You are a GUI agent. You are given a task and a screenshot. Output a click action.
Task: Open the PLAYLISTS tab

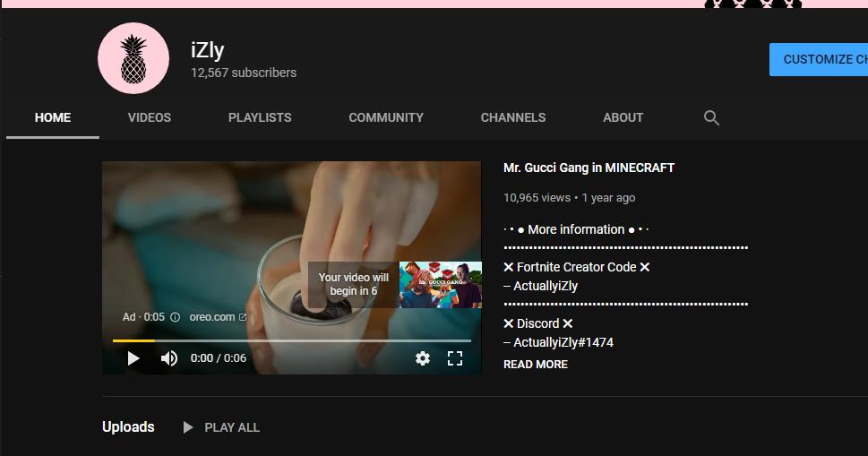[260, 117]
